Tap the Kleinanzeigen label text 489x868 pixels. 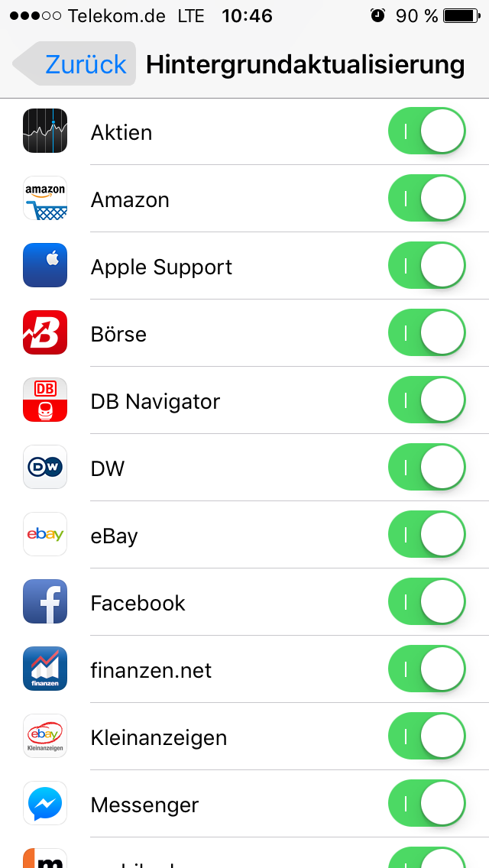tap(159, 738)
